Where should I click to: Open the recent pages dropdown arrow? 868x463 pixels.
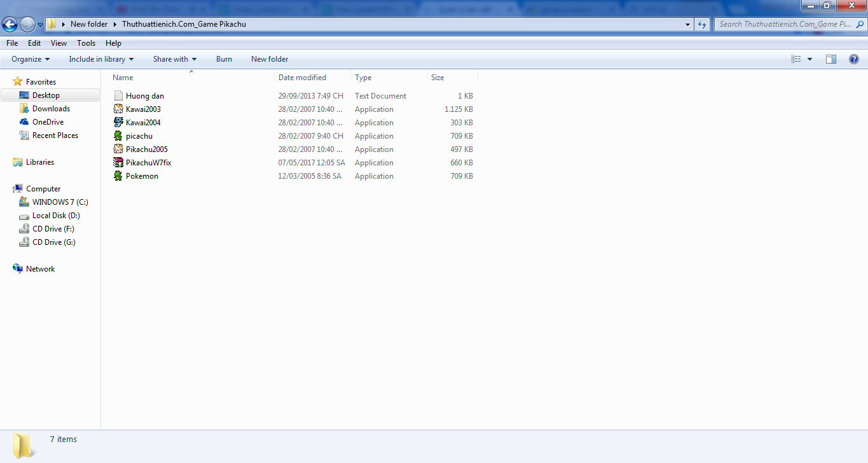click(40, 25)
